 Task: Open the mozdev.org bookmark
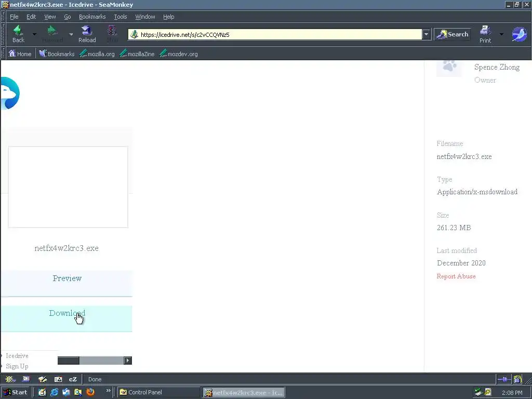pyautogui.click(x=179, y=54)
